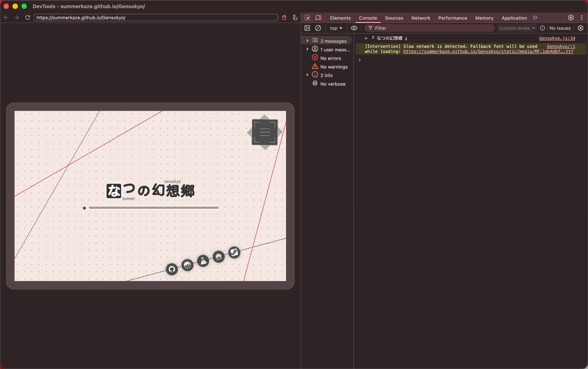Click the verbose bug icon
Image resolution: width=588 pixels, height=369 pixels.
315,83
